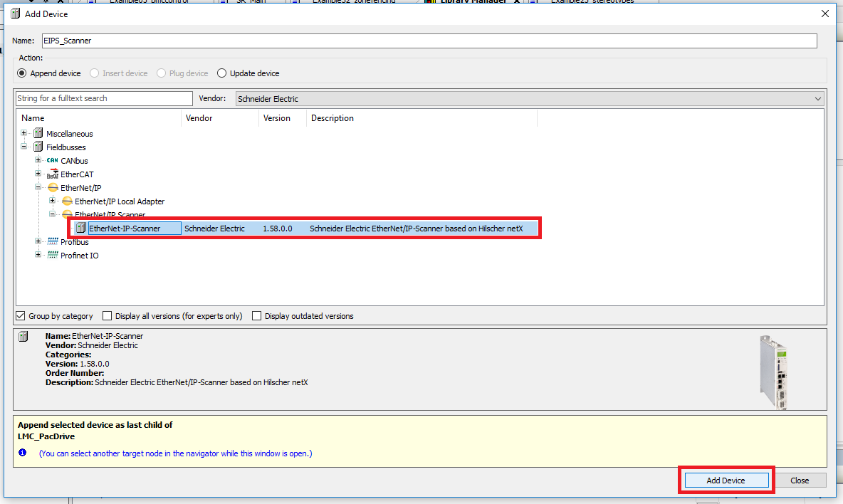Click the EtherCAT icon in tree

pos(52,174)
